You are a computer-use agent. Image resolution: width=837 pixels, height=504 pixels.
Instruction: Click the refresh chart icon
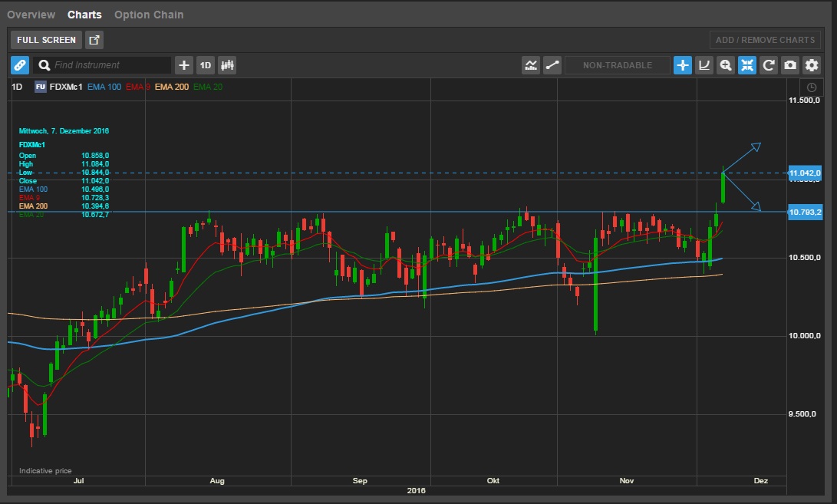pos(768,65)
